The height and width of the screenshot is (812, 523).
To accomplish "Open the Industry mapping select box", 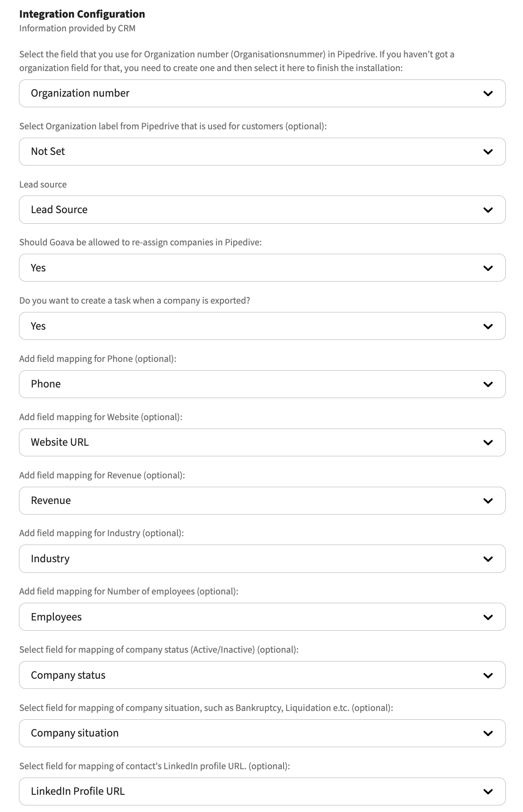I will pos(262,559).
